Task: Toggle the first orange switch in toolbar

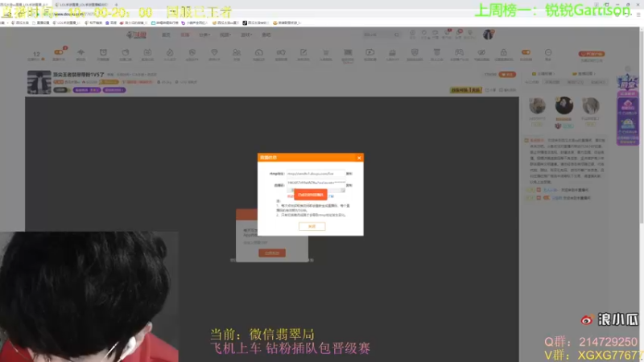Action: tap(58, 52)
